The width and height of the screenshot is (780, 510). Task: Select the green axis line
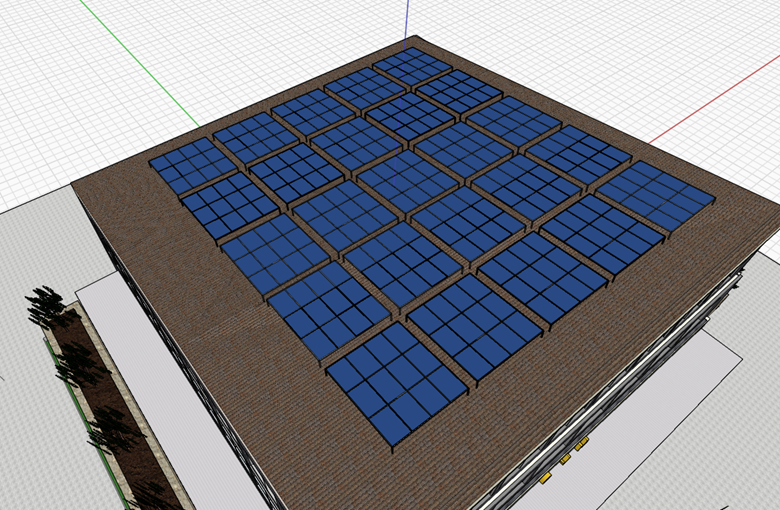[x=140, y=63]
